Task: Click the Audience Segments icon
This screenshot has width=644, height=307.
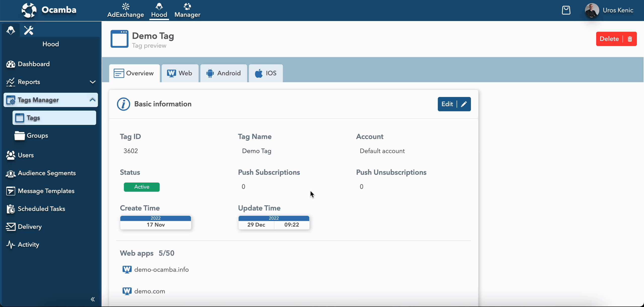Action: (x=11, y=173)
